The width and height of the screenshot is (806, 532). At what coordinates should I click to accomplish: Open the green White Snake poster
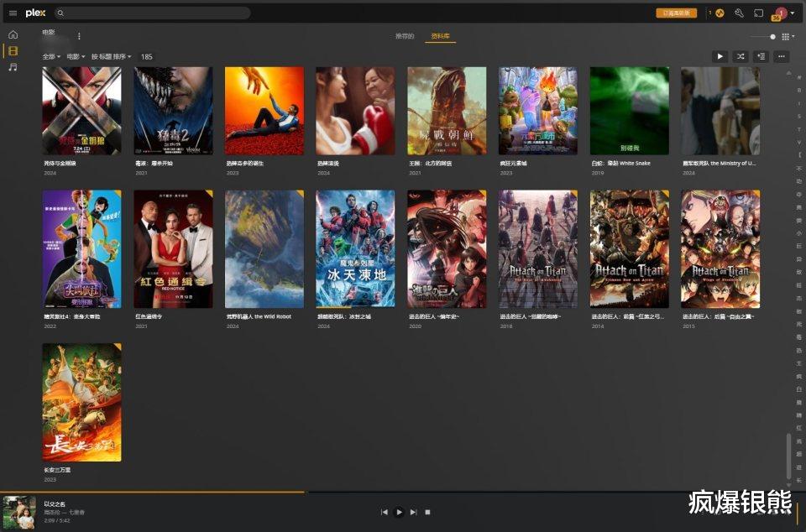(x=629, y=111)
